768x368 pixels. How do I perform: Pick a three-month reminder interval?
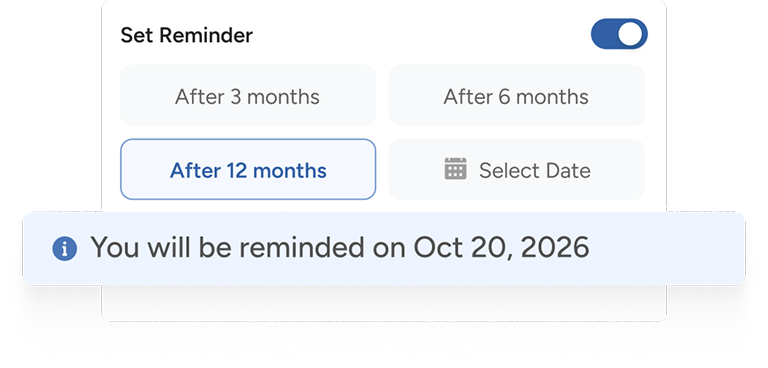[248, 96]
